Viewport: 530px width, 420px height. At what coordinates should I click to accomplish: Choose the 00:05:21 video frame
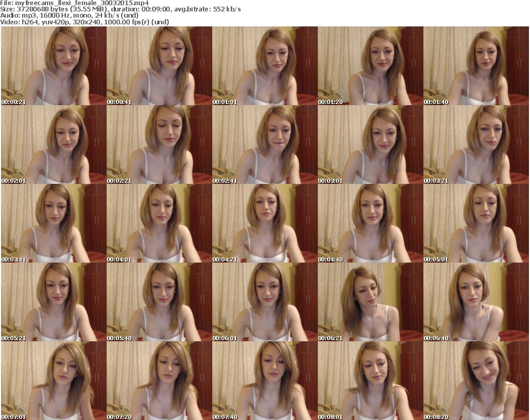(x=54, y=302)
